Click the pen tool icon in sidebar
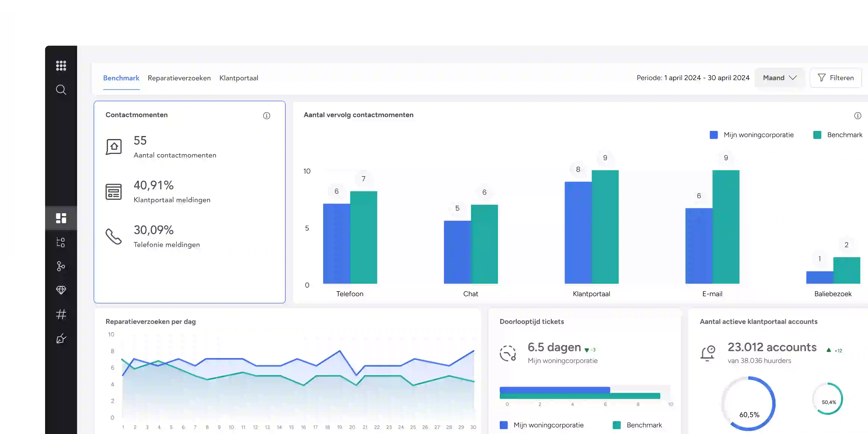 61,339
